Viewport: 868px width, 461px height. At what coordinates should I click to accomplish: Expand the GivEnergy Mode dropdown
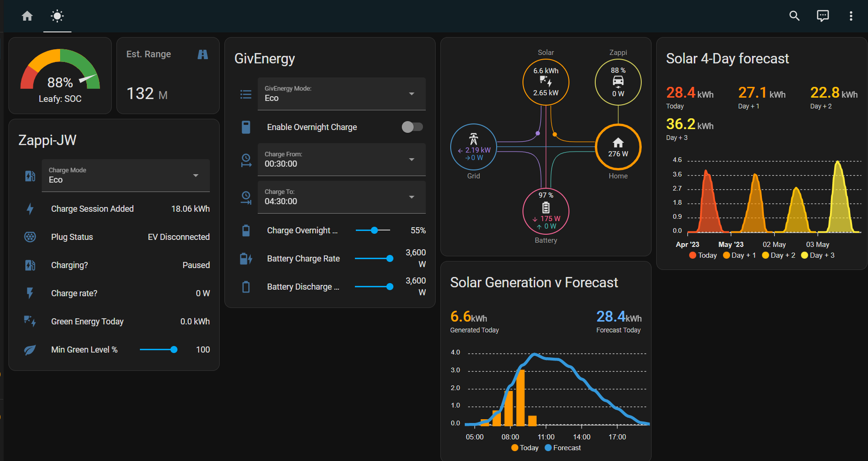pyautogui.click(x=342, y=94)
